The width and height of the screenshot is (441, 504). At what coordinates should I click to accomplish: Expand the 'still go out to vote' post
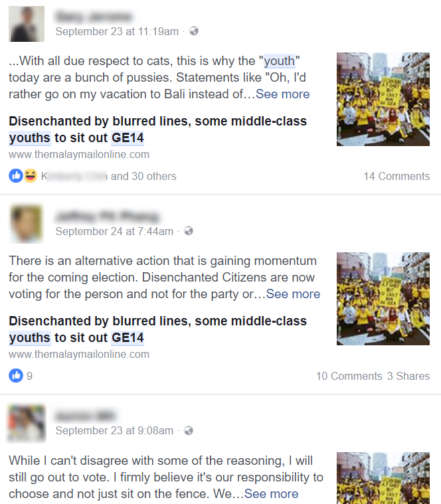click(271, 493)
